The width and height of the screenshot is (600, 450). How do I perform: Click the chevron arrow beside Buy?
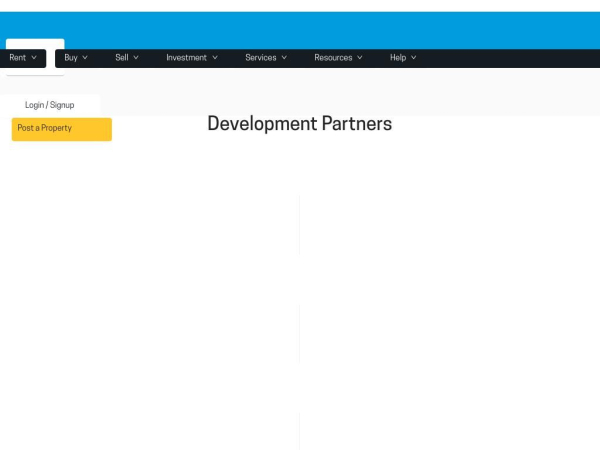[85, 58]
